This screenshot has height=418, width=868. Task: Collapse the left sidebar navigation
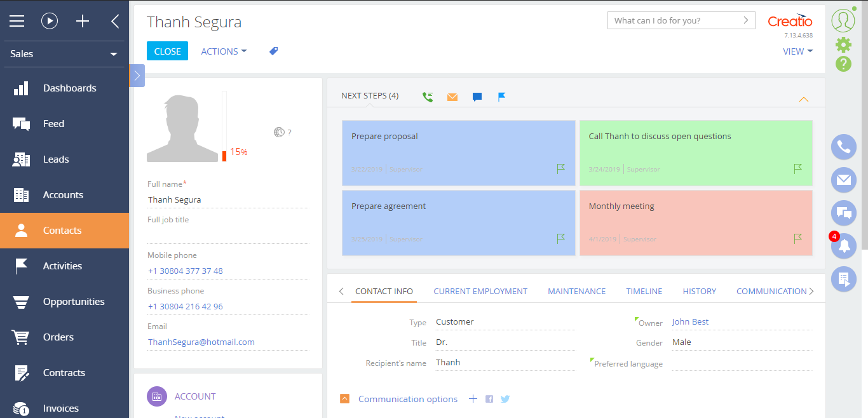115,21
